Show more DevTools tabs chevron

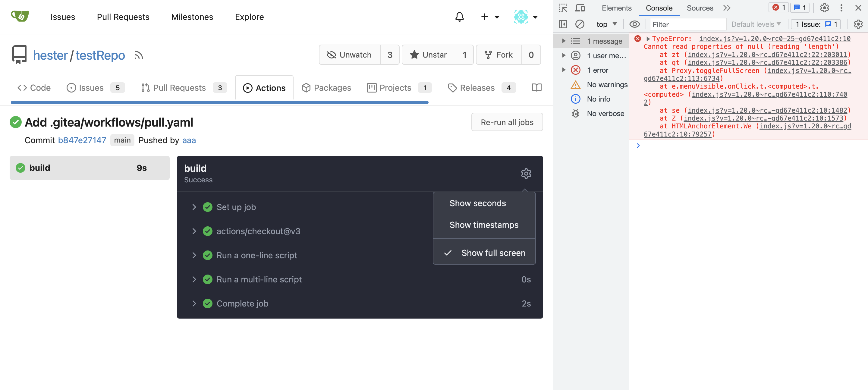tap(727, 8)
